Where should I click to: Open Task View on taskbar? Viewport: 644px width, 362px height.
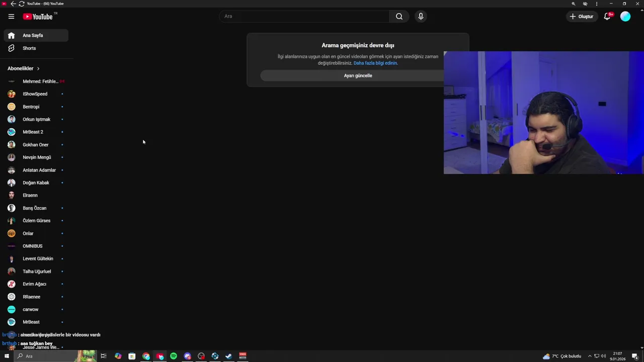click(x=104, y=356)
